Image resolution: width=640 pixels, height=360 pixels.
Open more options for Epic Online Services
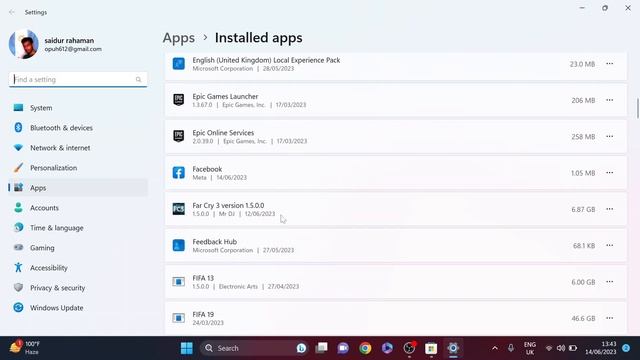(609, 136)
